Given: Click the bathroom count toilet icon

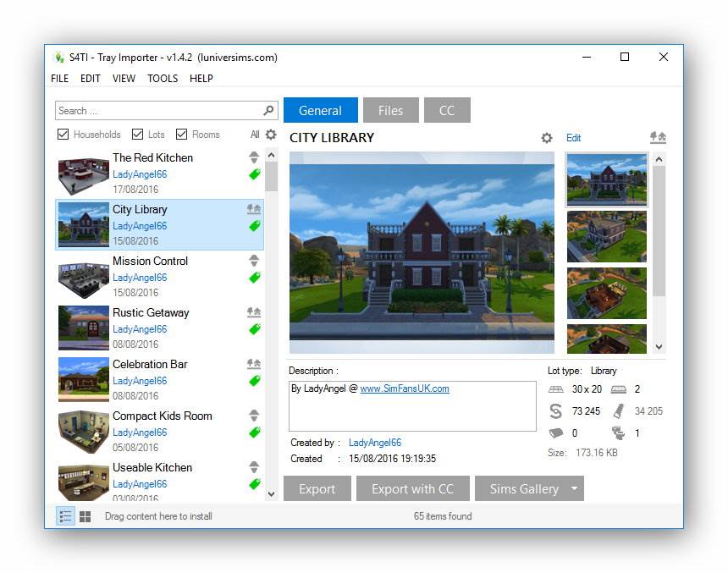Looking at the screenshot, I should [x=618, y=433].
